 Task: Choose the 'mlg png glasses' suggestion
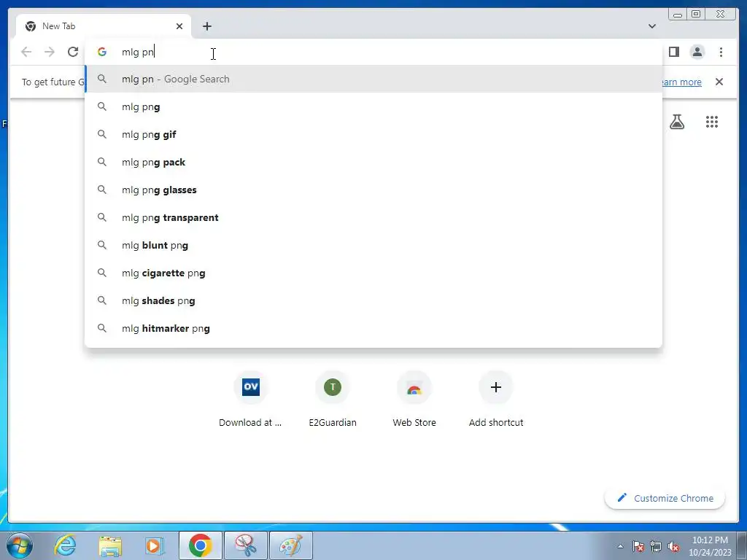coord(373,190)
